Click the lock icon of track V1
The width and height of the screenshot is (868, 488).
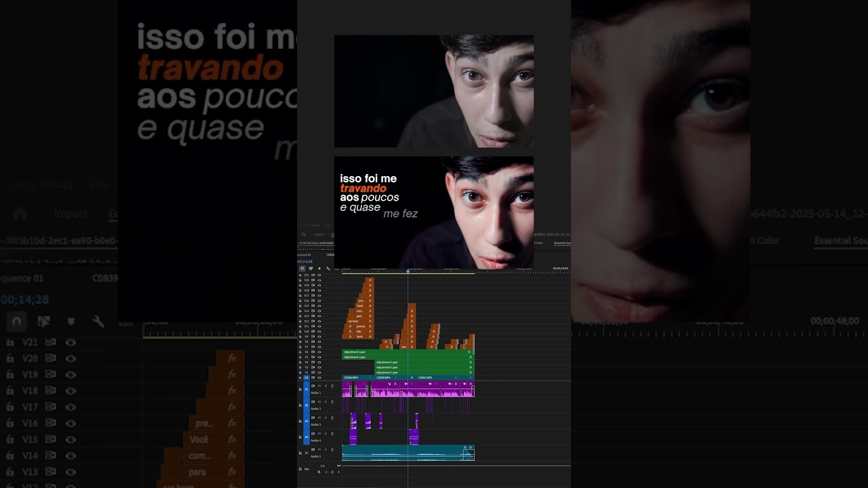(300, 378)
